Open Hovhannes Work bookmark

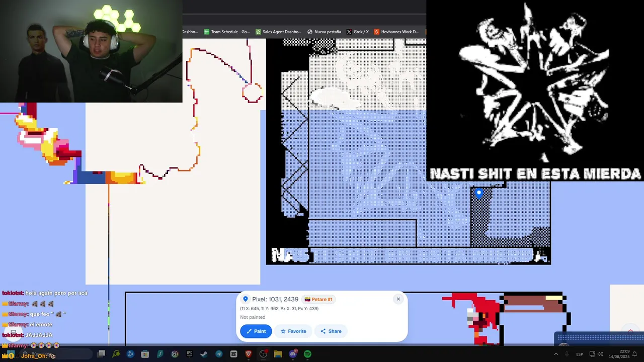pyautogui.click(x=396, y=32)
